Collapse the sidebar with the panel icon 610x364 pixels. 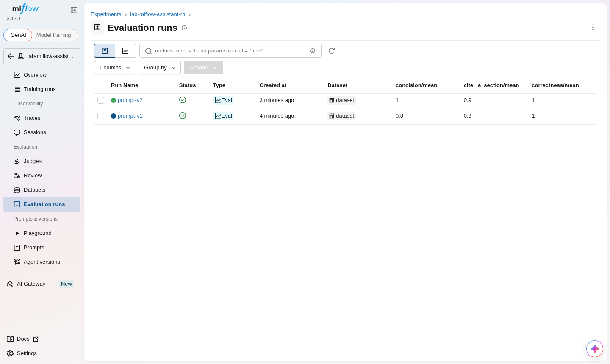coord(74,10)
